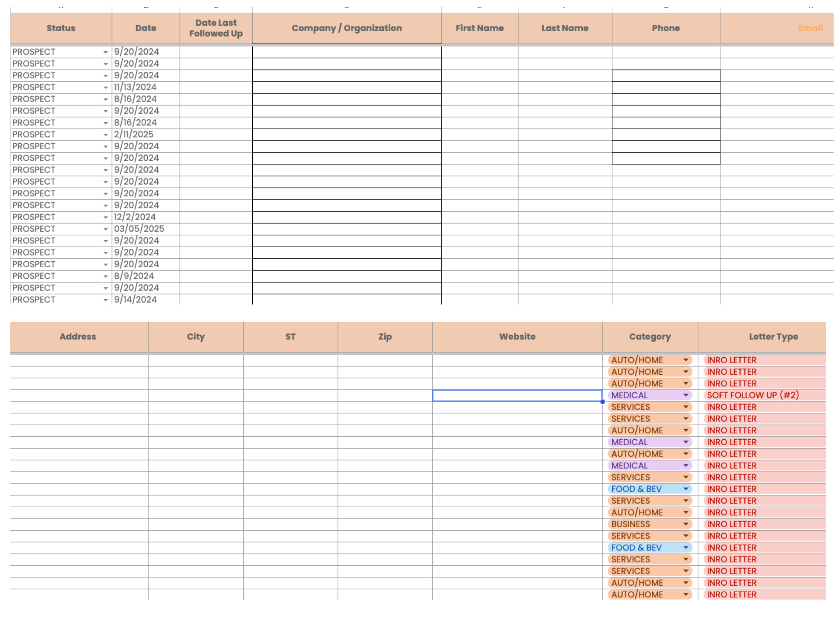The width and height of the screenshot is (834, 644).
Task: Click Email cell in the 11/13/2024 row
Action: (776, 87)
